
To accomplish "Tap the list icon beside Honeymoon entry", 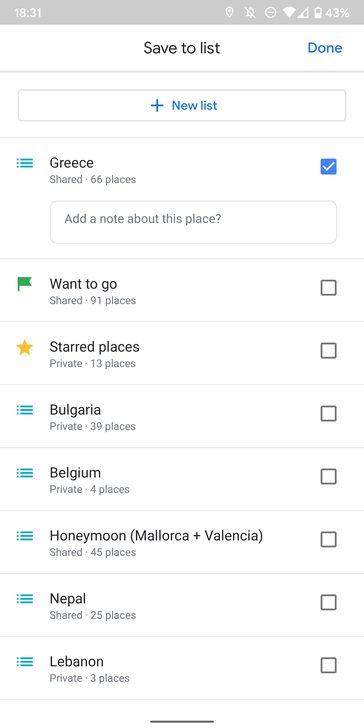I will click(25, 536).
